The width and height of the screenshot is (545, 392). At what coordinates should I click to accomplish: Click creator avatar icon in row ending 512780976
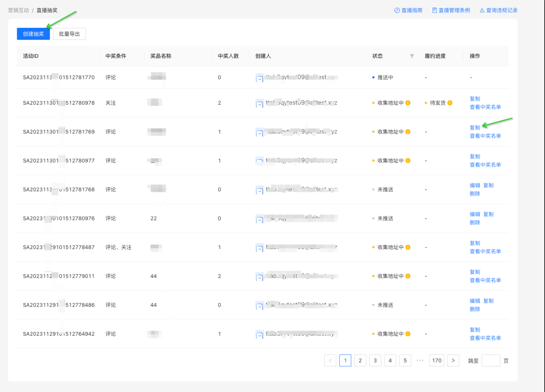[260, 219]
